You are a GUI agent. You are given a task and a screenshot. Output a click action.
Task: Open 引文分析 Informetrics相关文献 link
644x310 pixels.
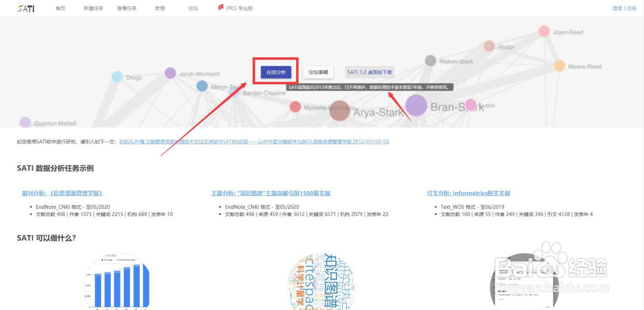pos(469,193)
